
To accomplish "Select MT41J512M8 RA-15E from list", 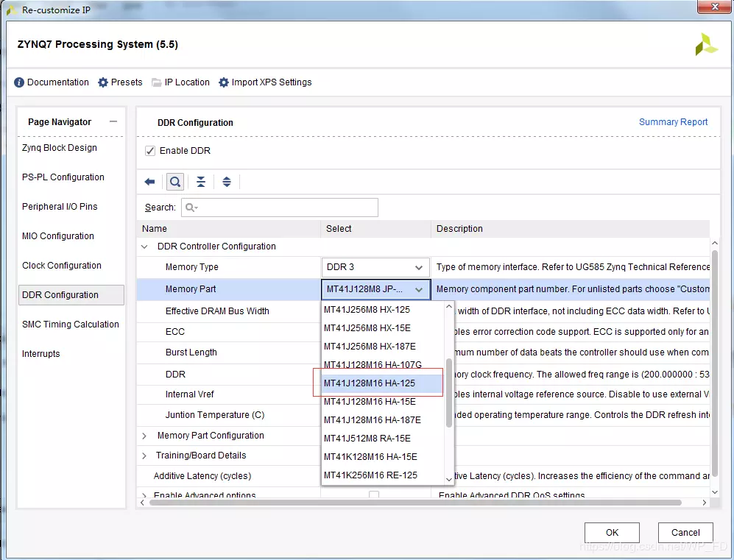I will point(382,439).
